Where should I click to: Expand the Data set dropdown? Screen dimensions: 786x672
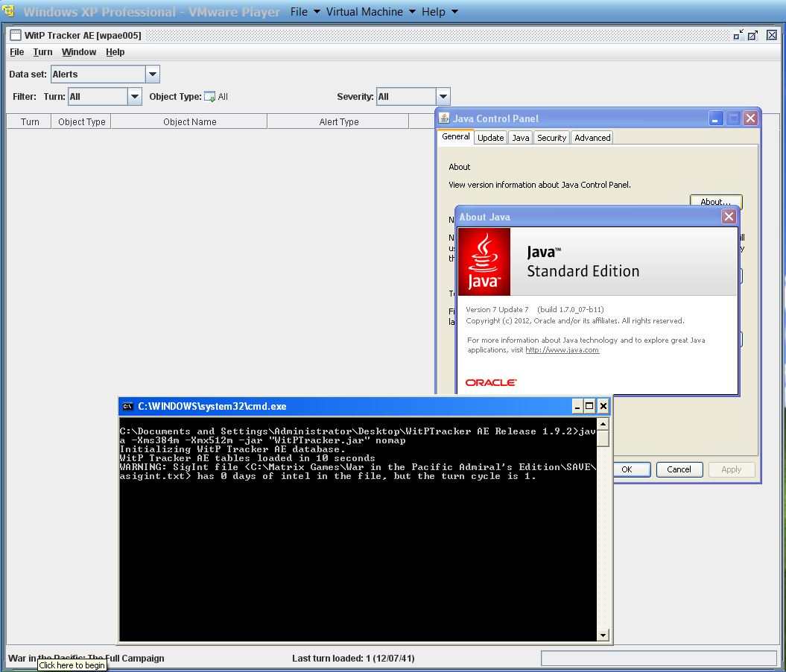152,75
